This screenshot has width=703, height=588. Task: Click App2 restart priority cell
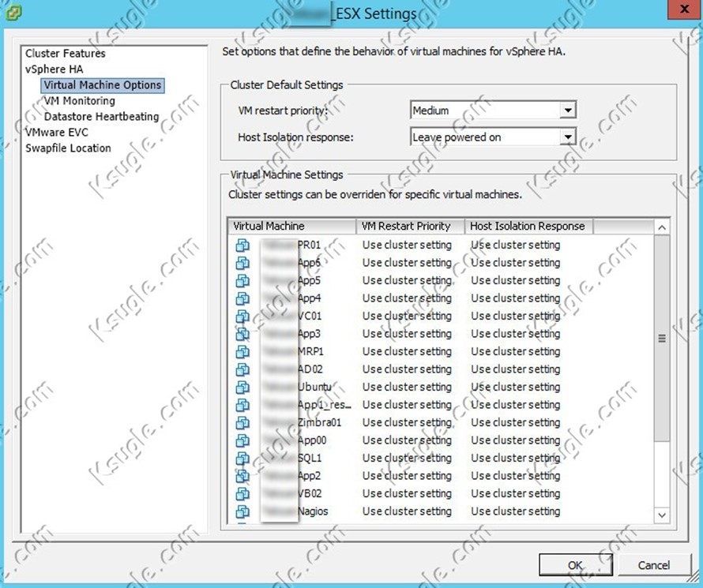click(407, 476)
